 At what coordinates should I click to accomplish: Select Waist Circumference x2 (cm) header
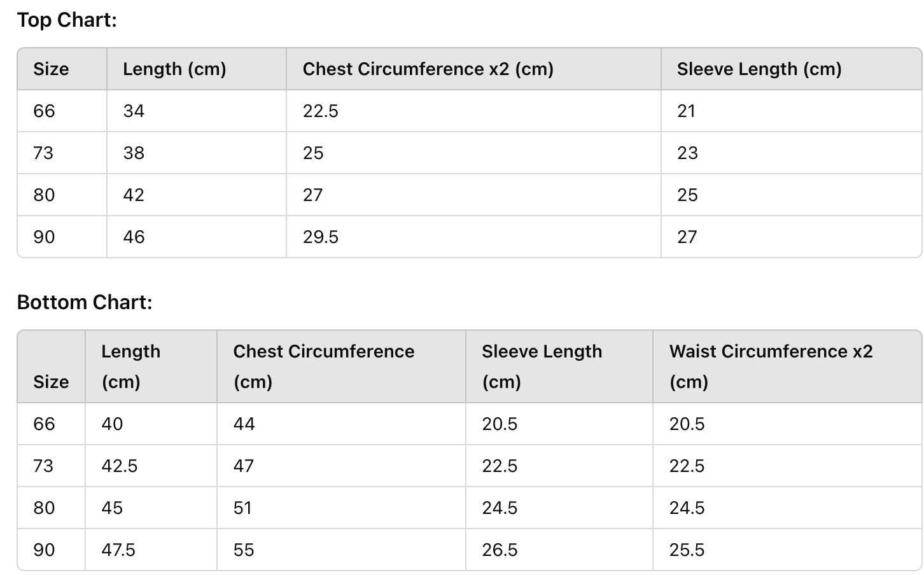pos(771,366)
